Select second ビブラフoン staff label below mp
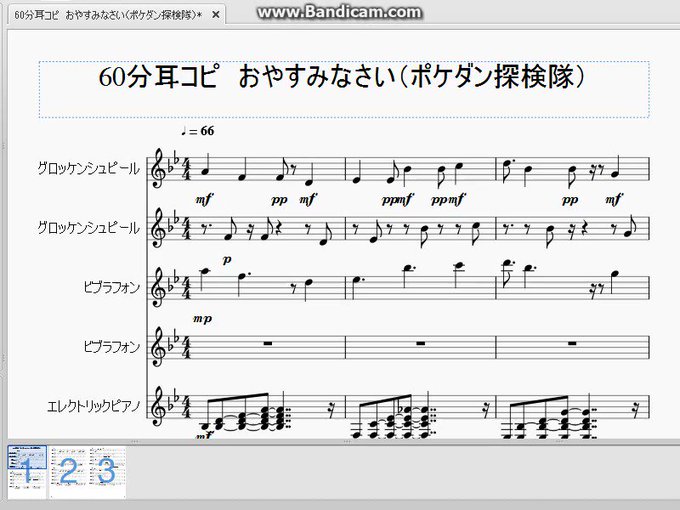 pos(111,347)
